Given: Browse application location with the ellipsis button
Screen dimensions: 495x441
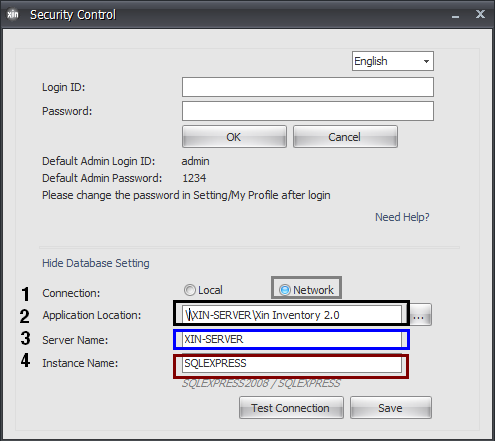Looking at the screenshot, I should 421,314.
